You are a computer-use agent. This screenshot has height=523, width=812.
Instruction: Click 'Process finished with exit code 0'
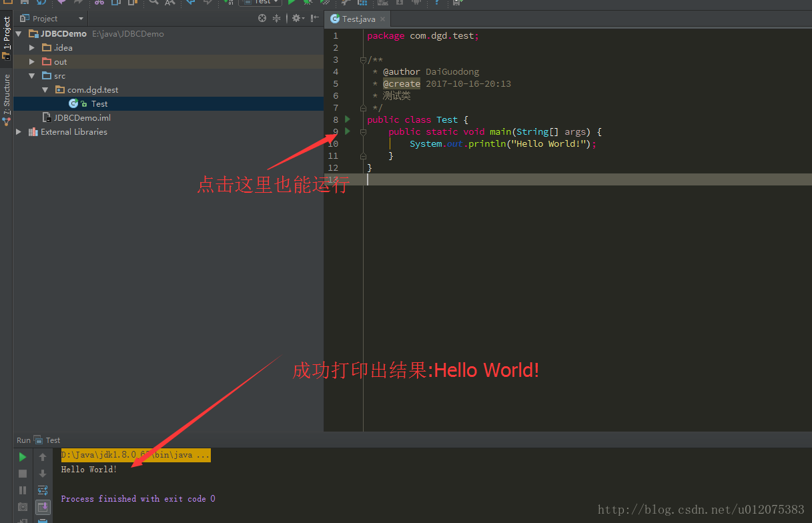coord(138,499)
